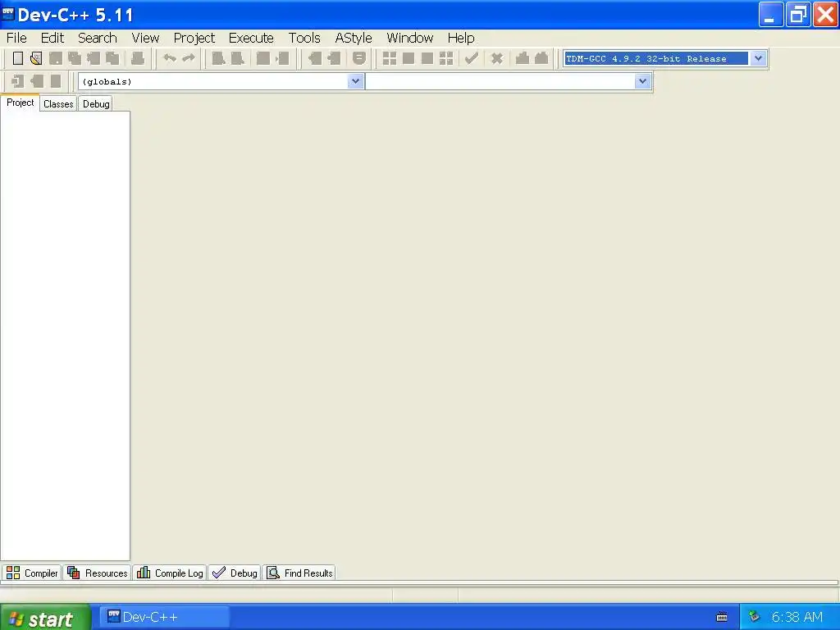Switch to the Classes tab
The width and height of the screenshot is (840, 630).
[x=58, y=104]
